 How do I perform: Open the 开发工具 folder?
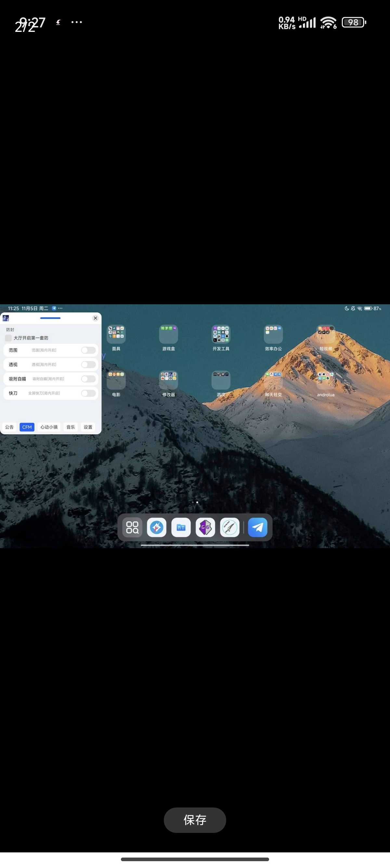pos(221,334)
